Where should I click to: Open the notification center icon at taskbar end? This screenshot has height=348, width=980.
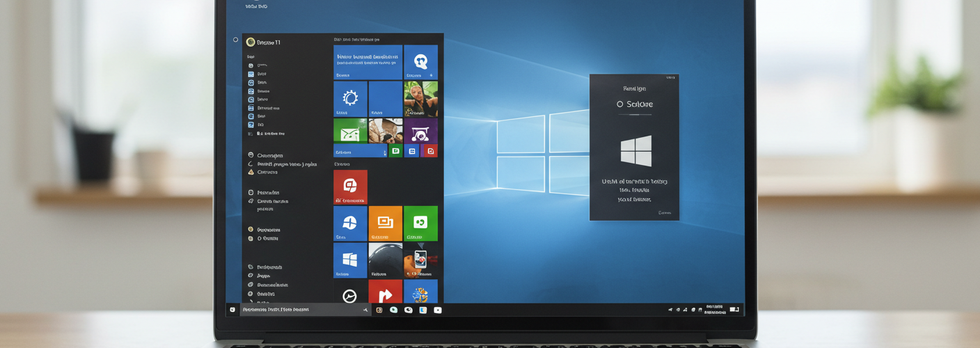point(734,309)
